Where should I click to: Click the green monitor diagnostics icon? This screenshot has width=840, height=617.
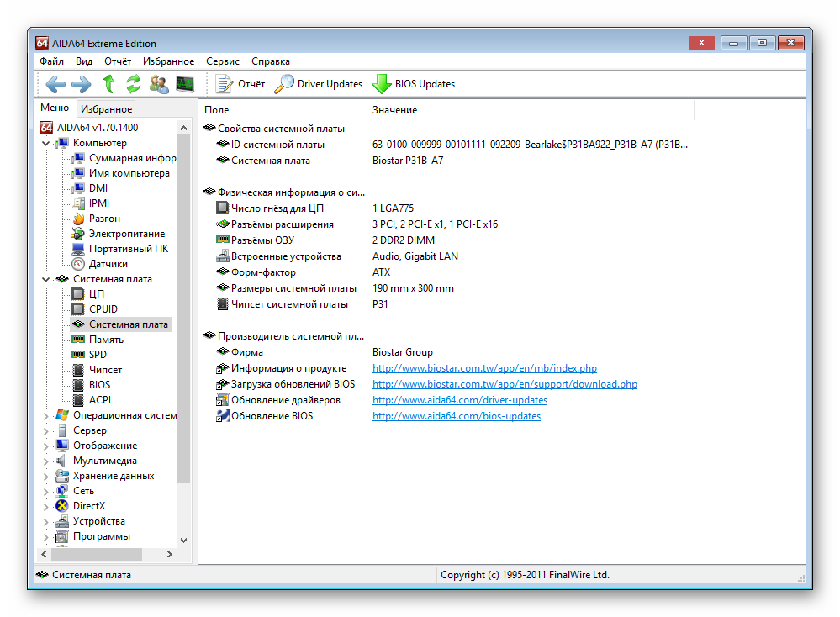(x=185, y=84)
